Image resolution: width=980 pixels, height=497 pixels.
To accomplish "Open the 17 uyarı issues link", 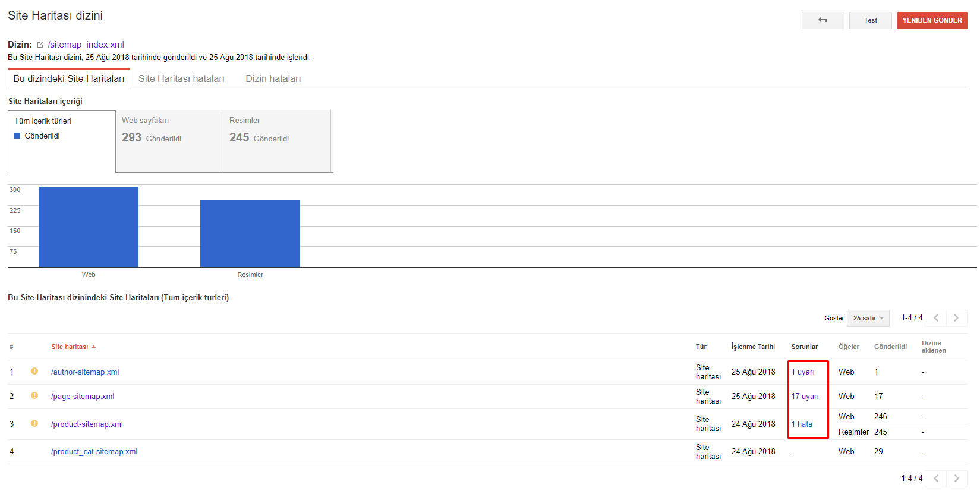I will [x=805, y=396].
